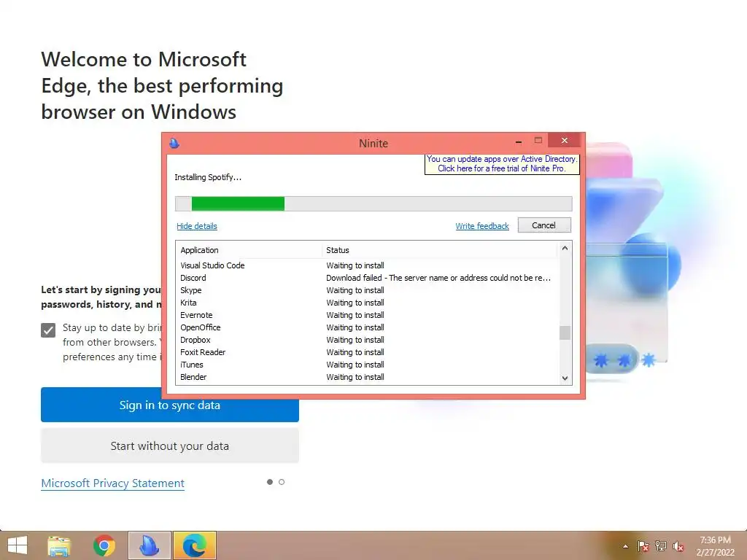Click Start without your data
This screenshot has width=747, height=560.
pos(169,446)
